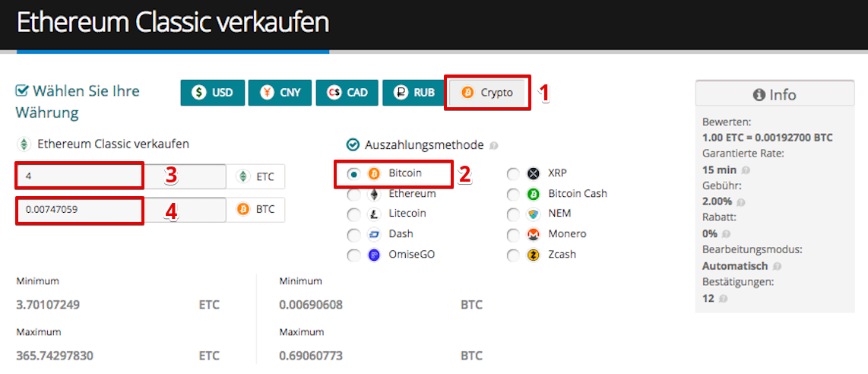Click the minimum BTC value 0.00690608
This screenshot has height=374, width=868.
[x=311, y=305]
